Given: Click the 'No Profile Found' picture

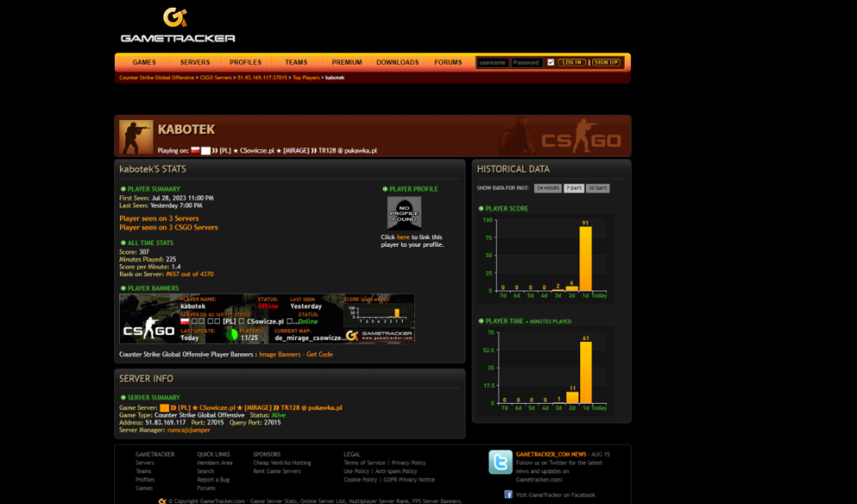Looking at the screenshot, I should tap(405, 213).
